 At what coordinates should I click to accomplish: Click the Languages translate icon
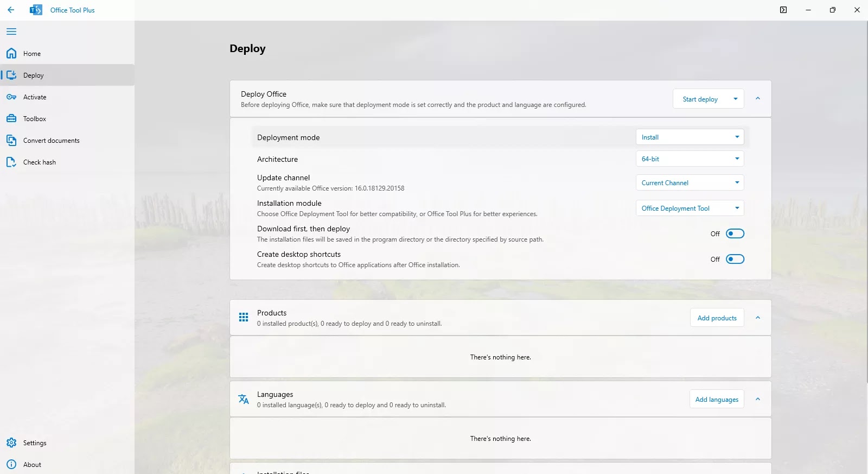(244, 399)
